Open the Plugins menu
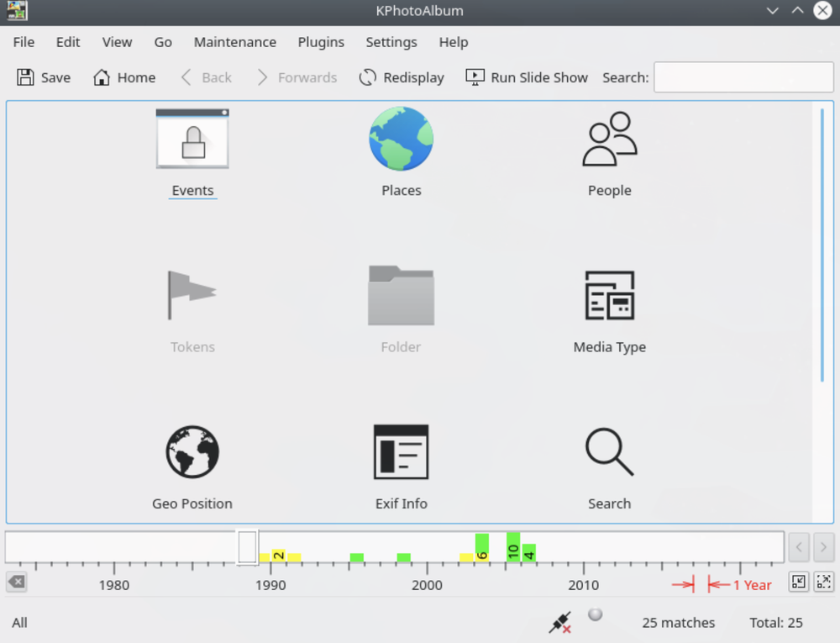Screen dimensions: 840x643 tap(321, 42)
